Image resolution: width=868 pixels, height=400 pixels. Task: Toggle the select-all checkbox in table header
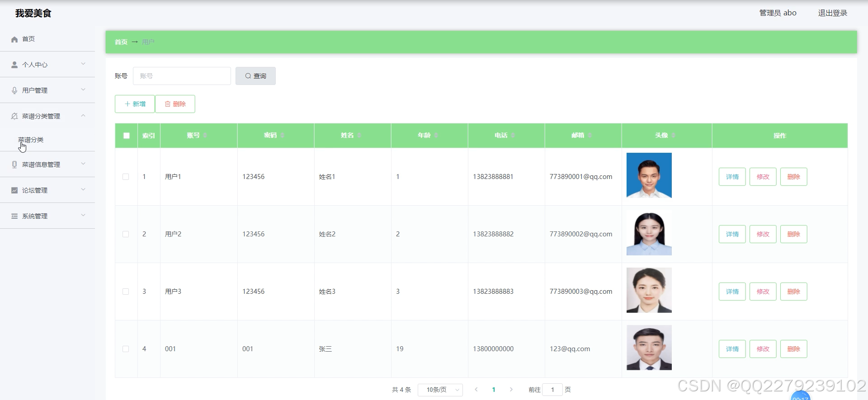pyautogui.click(x=127, y=136)
